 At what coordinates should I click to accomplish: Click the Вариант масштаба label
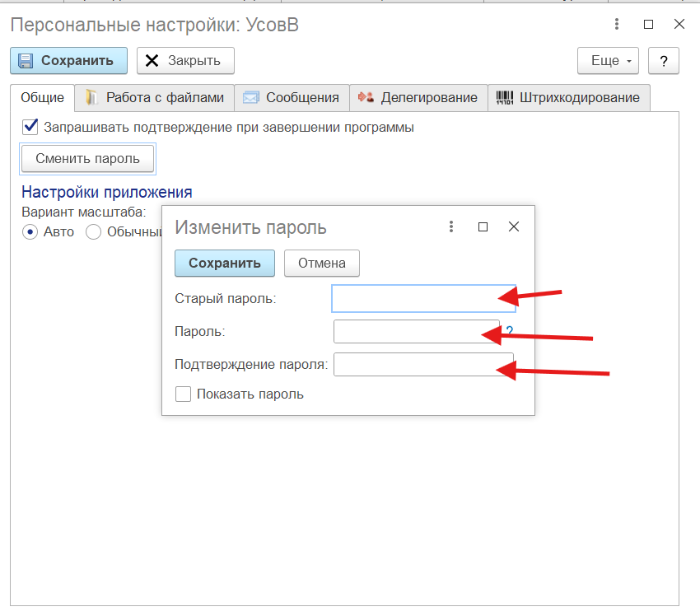(84, 212)
